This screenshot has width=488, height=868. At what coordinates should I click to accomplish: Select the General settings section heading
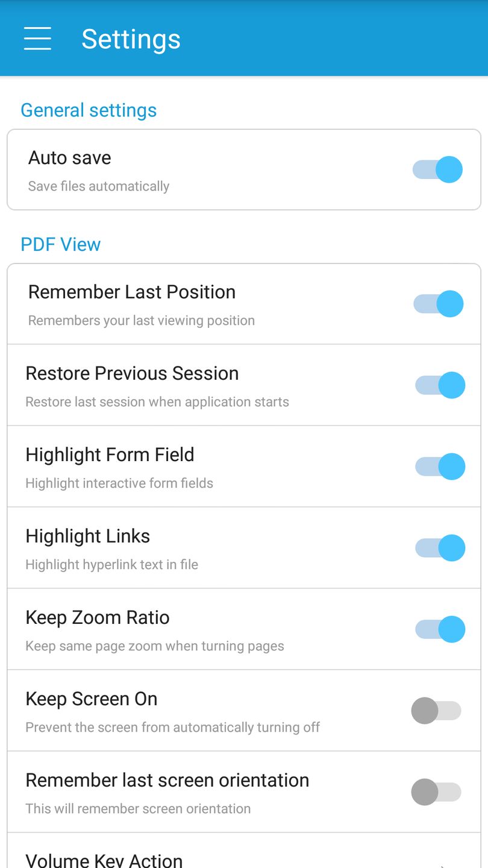click(x=89, y=110)
